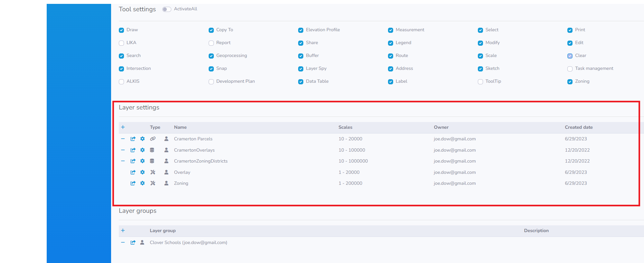Open settings gear for Overlay layer
The height and width of the screenshot is (263, 644).
coord(142,172)
